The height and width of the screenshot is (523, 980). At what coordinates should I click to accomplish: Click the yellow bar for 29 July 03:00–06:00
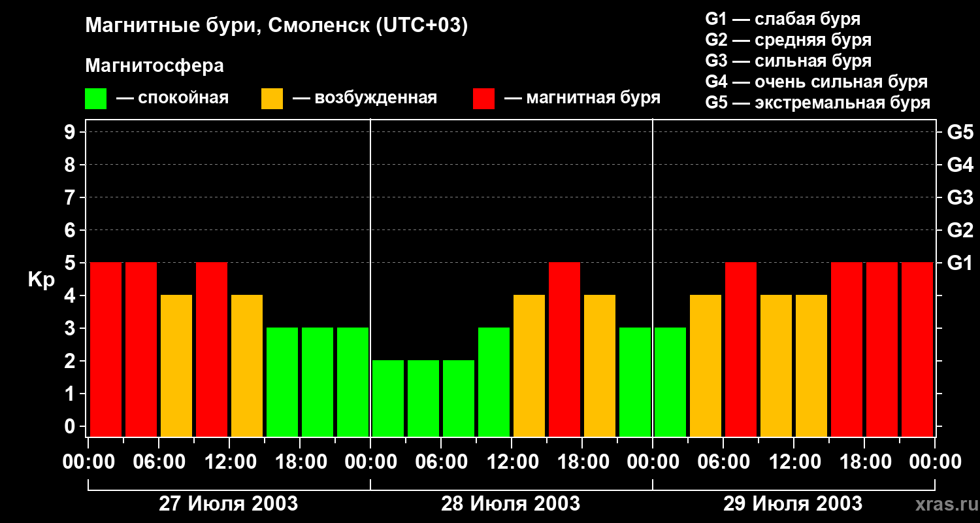pyautogui.click(x=706, y=365)
